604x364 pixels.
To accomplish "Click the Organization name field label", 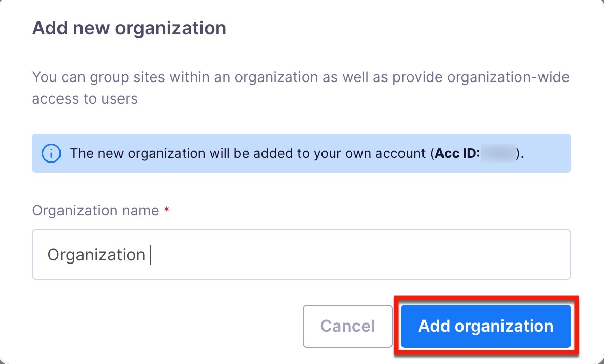I will tap(94, 210).
